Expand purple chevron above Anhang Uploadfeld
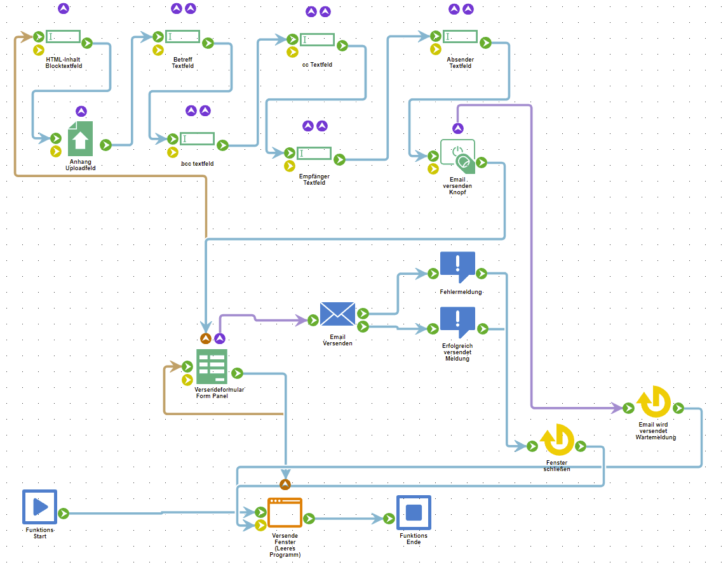728x565 pixels. tap(81, 112)
